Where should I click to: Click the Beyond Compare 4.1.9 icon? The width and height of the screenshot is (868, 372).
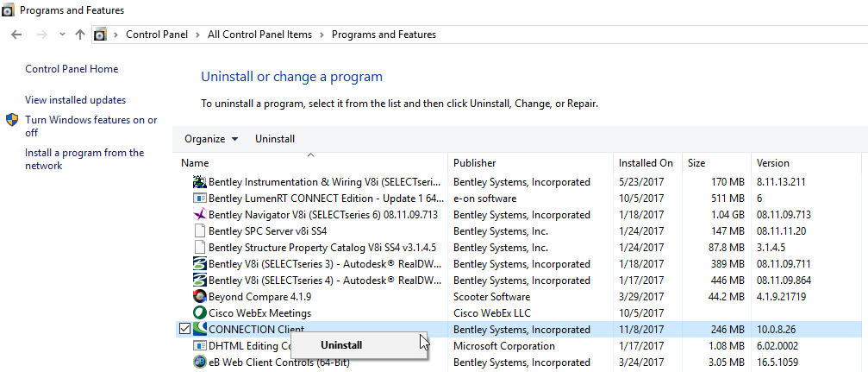tap(199, 297)
